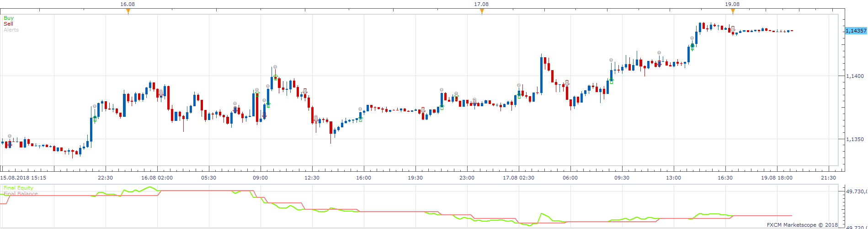Image resolution: width=868 pixels, height=229 pixels.
Task: Click the orange day marker under 16.08
Action: pyautogui.click(x=128, y=11)
